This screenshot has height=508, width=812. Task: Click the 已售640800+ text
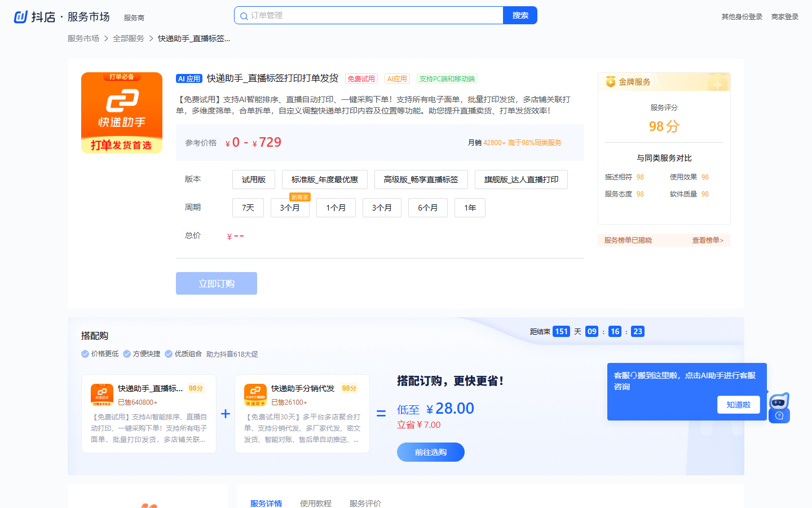[138, 402]
